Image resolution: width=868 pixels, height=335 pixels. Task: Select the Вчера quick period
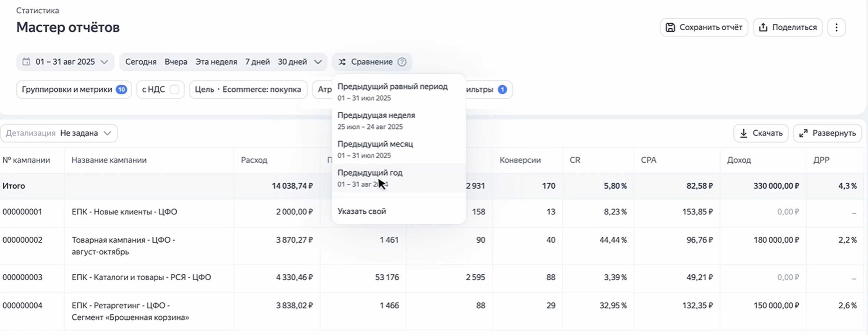point(175,62)
